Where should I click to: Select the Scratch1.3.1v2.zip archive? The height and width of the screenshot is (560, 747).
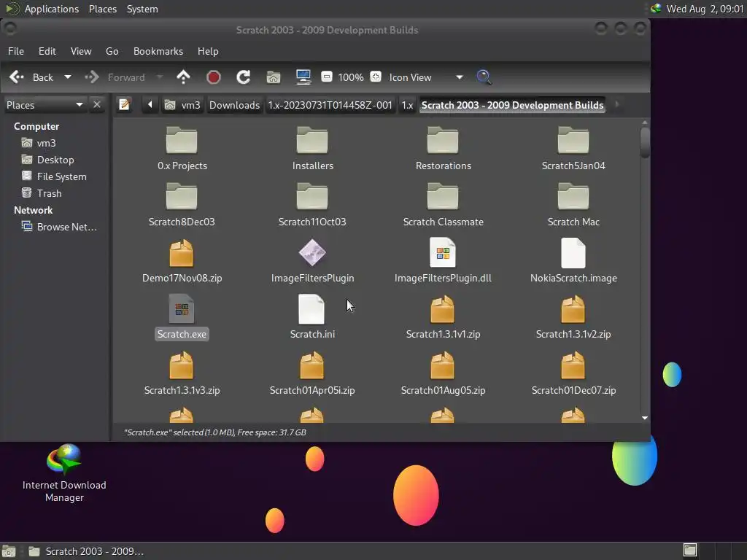point(573,317)
